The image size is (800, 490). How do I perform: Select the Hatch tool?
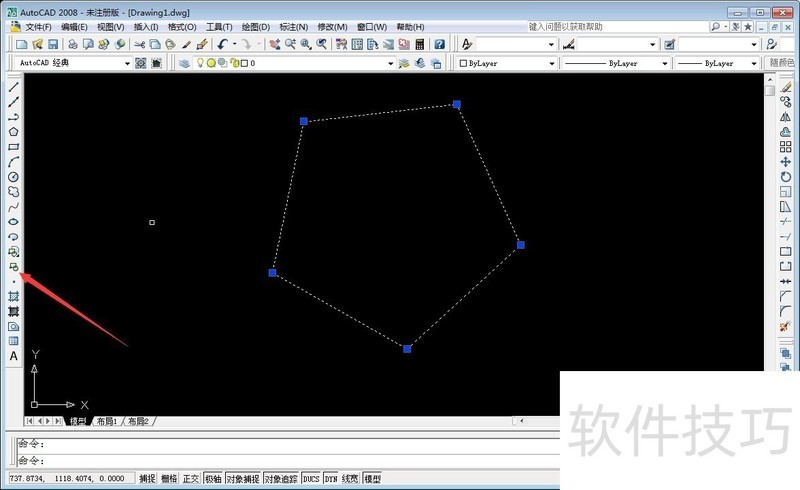point(14,297)
